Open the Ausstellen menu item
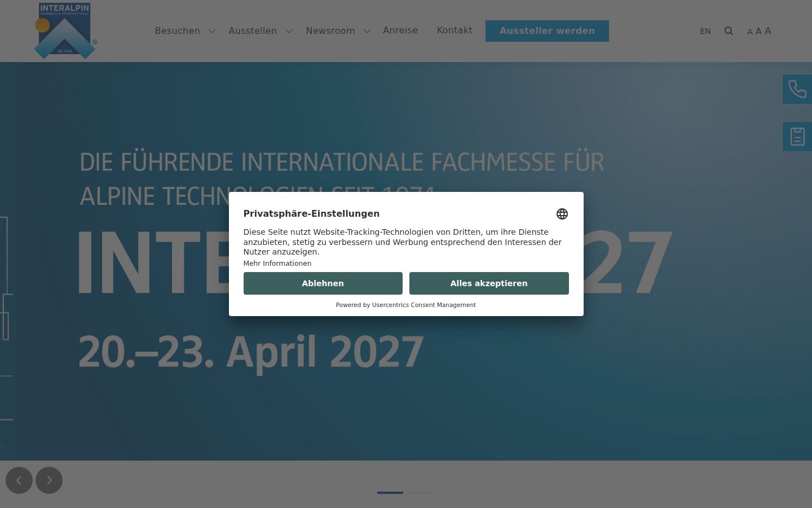Viewport: 812px width, 508px height. [253, 31]
